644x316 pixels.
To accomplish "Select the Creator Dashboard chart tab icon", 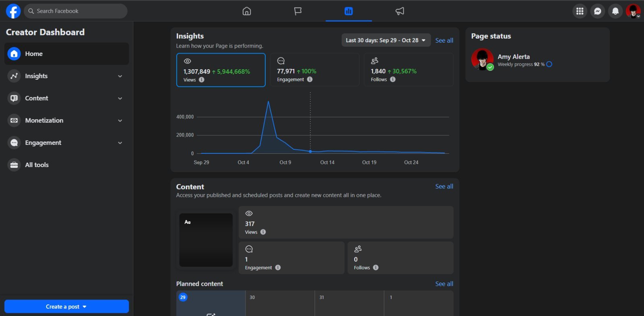I will tap(349, 11).
